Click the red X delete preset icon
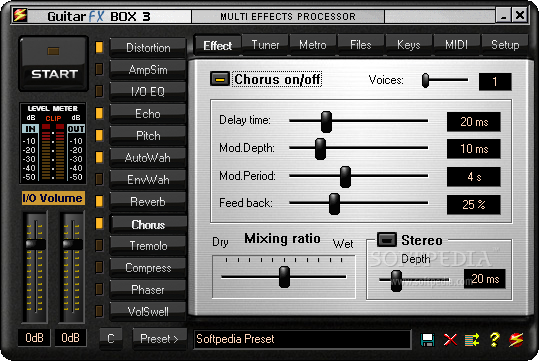This screenshot has height=361, width=539. pos(450,340)
